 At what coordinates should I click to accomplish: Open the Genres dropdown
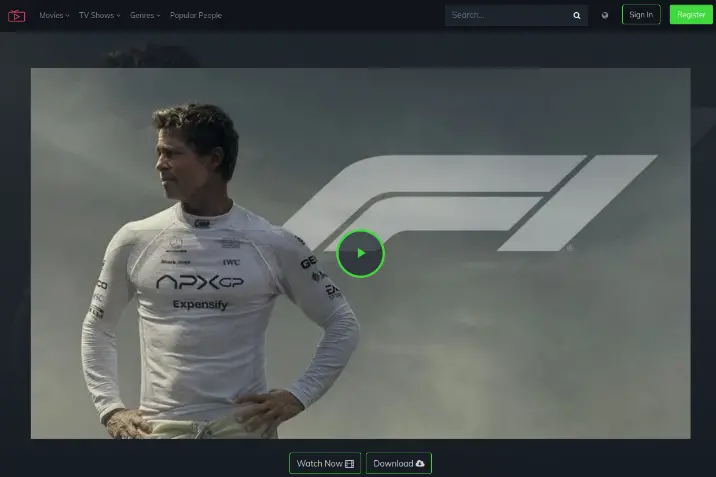[145, 16]
